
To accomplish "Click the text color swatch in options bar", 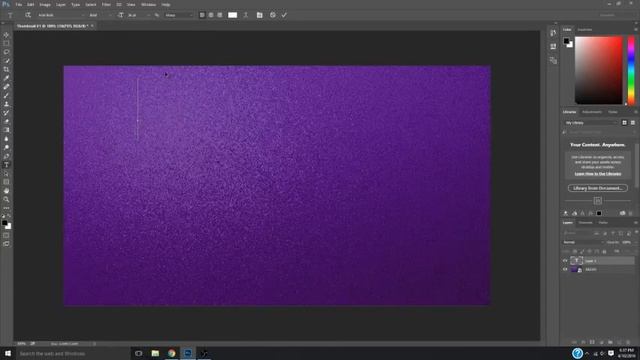I will pyautogui.click(x=232, y=15).
